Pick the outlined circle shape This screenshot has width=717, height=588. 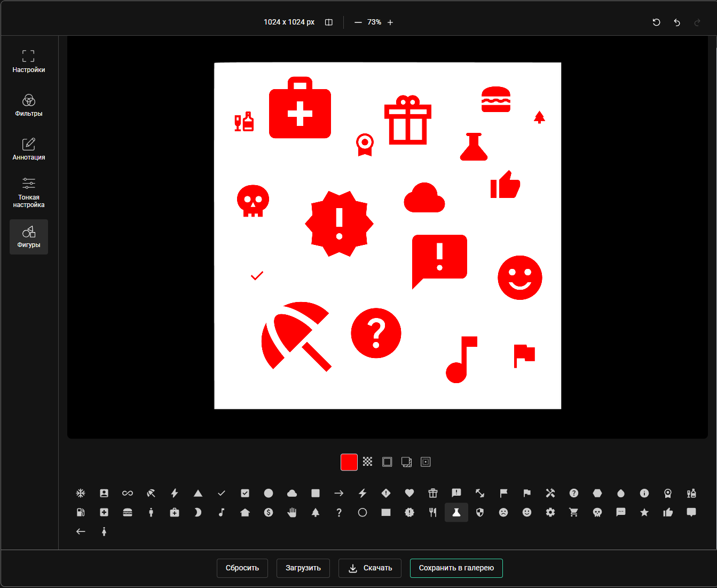click(x=363, y=512)
